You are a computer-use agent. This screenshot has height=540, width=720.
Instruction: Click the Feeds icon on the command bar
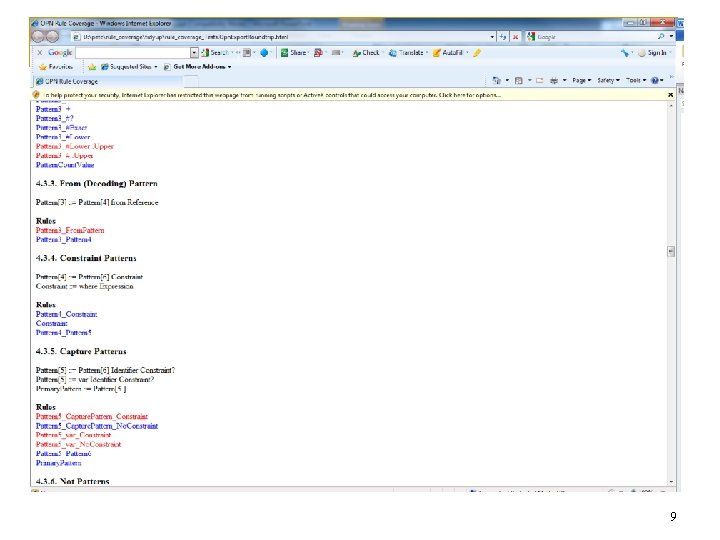518,80
